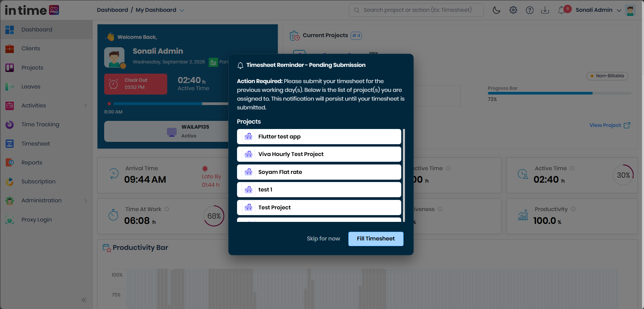This screenshot has height=309, width=644.
Task: Open Clients in sidebar
Action: point(47,49)
